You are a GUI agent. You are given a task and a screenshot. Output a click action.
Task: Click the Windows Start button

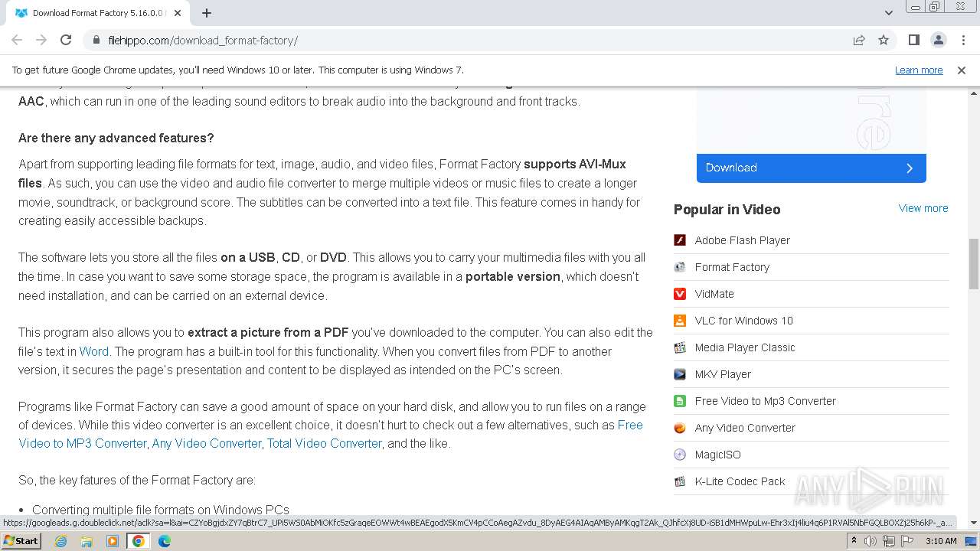[21, 541]
